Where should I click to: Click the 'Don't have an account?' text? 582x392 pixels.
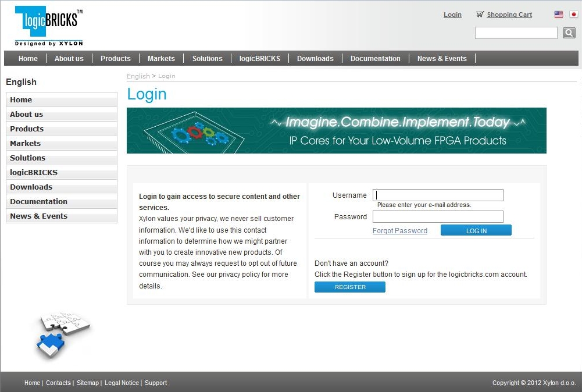click(351, 263)
